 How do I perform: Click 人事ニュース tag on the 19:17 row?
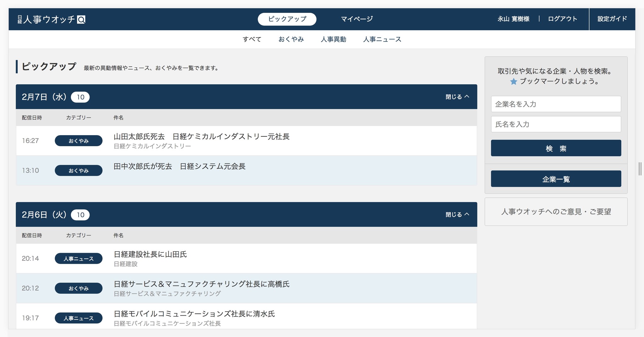[x=79, y=318]
